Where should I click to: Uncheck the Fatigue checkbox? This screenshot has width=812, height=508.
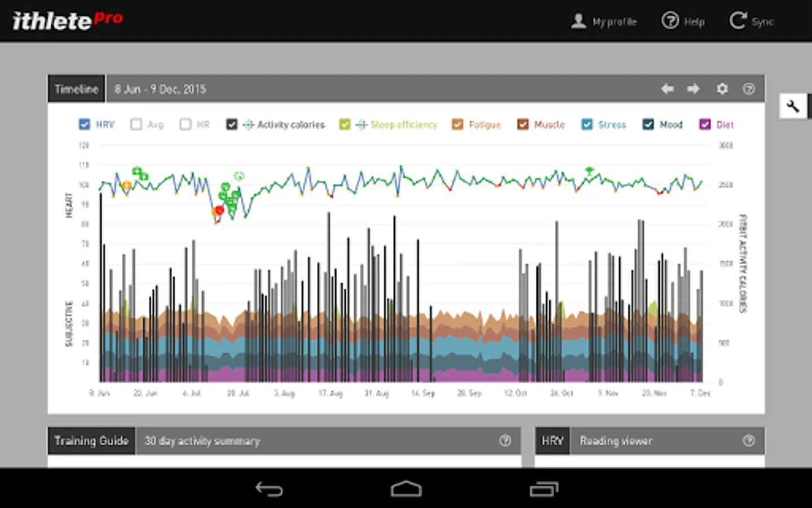457,124
